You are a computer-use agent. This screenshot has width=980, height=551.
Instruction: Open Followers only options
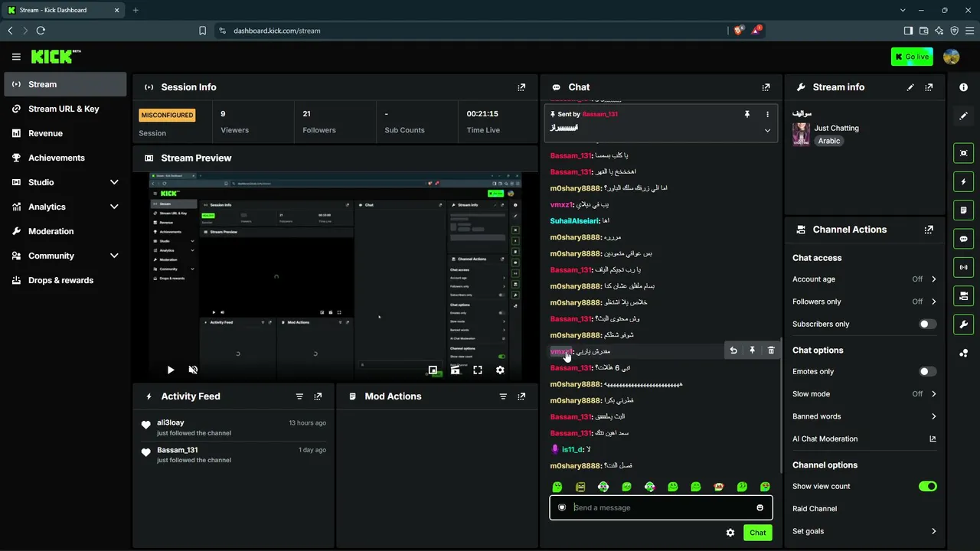pyautogui.click(x=864, y=302)
